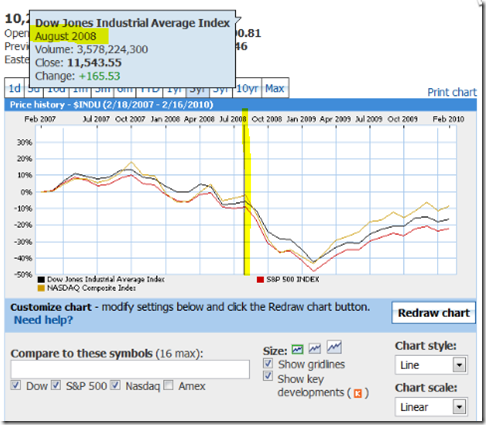Toggle the Show gridlines checkbox
The image size is (486, 425).
point(268,363)
